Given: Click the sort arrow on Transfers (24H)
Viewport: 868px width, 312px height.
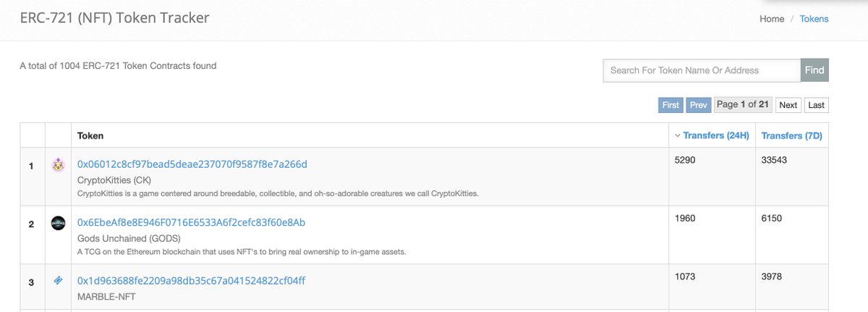Looking at the screenshot, I should (677, 135).
